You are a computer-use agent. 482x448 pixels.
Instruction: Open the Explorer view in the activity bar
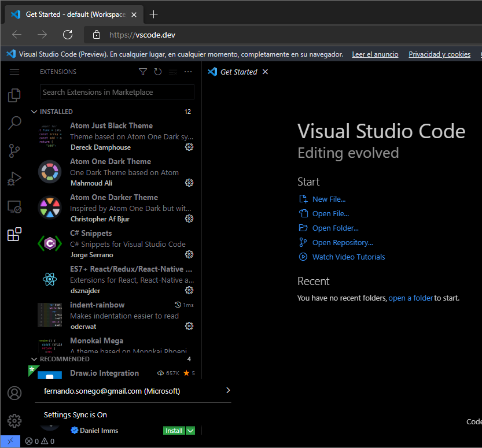[x=14, y=95]
